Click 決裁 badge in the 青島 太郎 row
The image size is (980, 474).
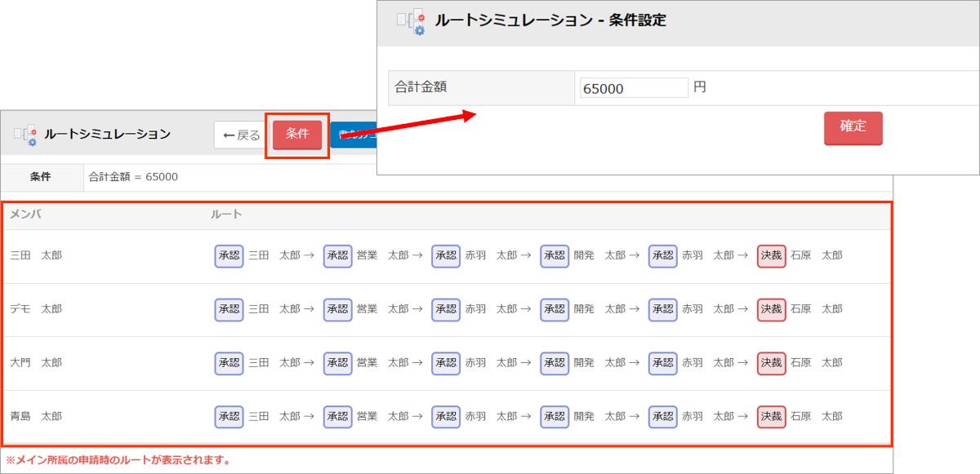click(x=771, y=417)
